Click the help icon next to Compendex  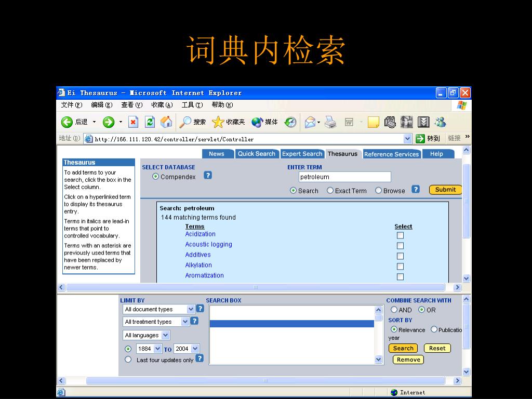pyautogui.click(x=208, y=176)
